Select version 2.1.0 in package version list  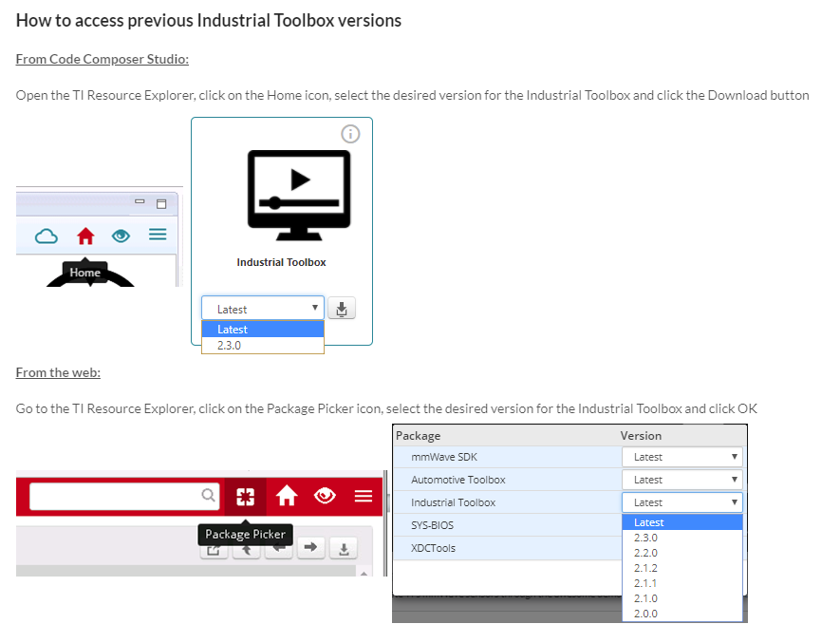[x=681, y=598]
